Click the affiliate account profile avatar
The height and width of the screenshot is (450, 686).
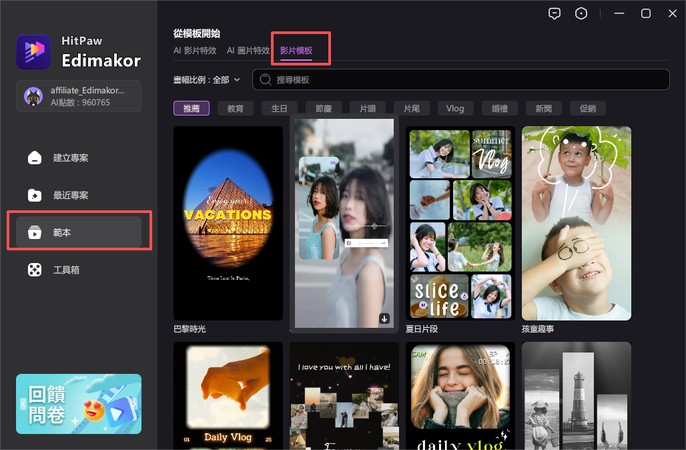[x=34, y=96]
